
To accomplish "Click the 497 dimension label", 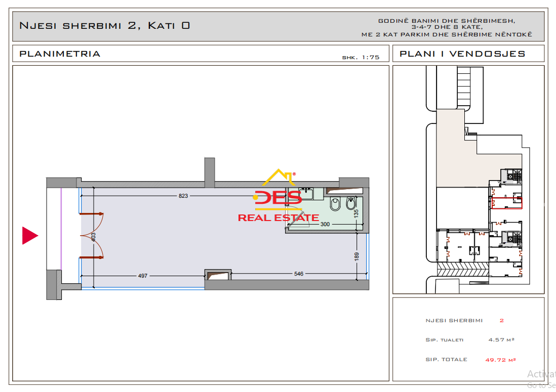I will pyautogui.click(x=142, y=275).
